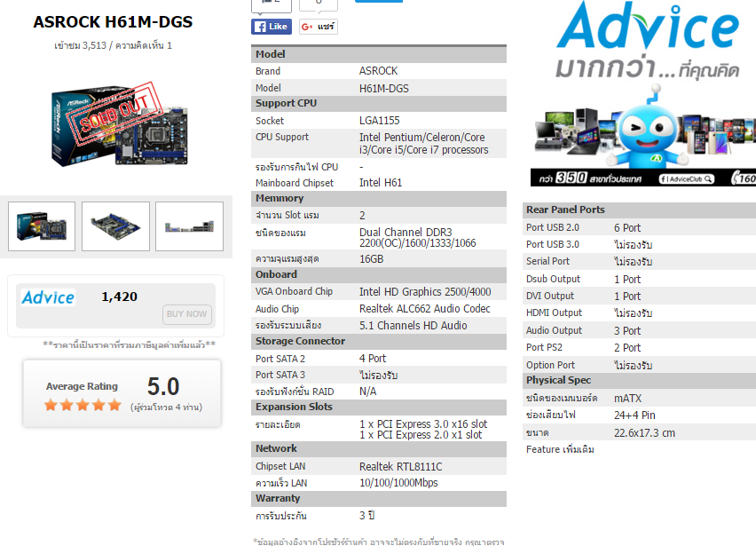Click the 16GB maximum memory value

(371, 259)
